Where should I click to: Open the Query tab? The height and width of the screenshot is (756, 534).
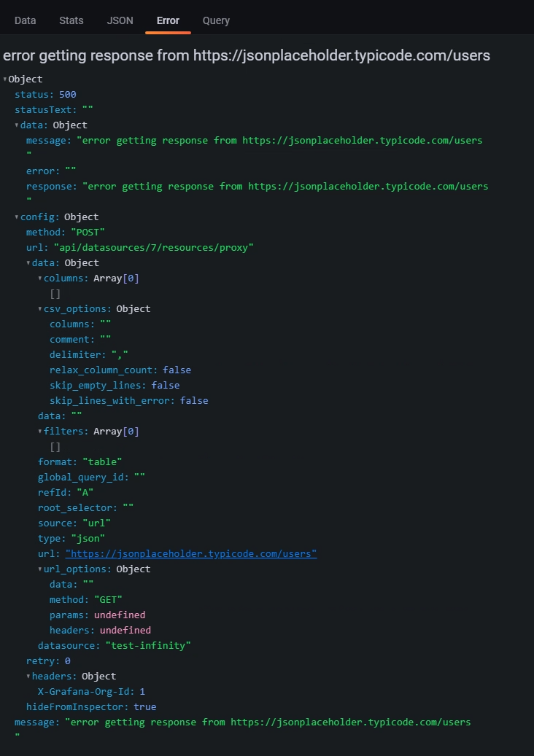coord(216,20)
